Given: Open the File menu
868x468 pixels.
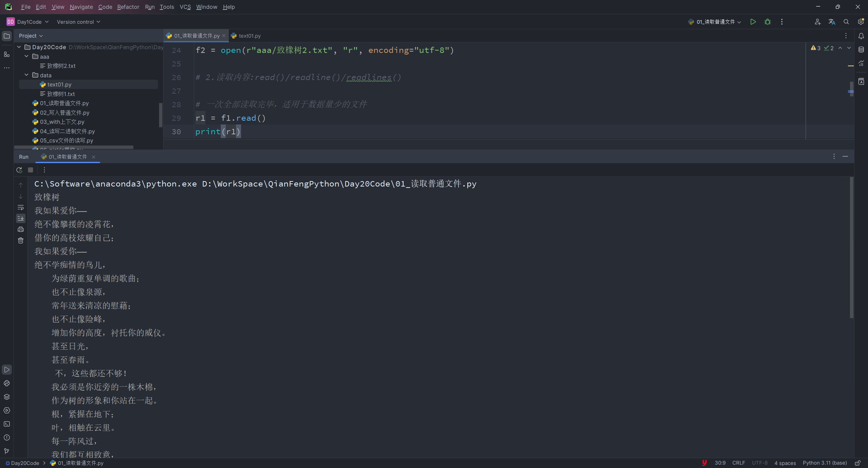Looking at the screenshot, I should coord(26,7).
